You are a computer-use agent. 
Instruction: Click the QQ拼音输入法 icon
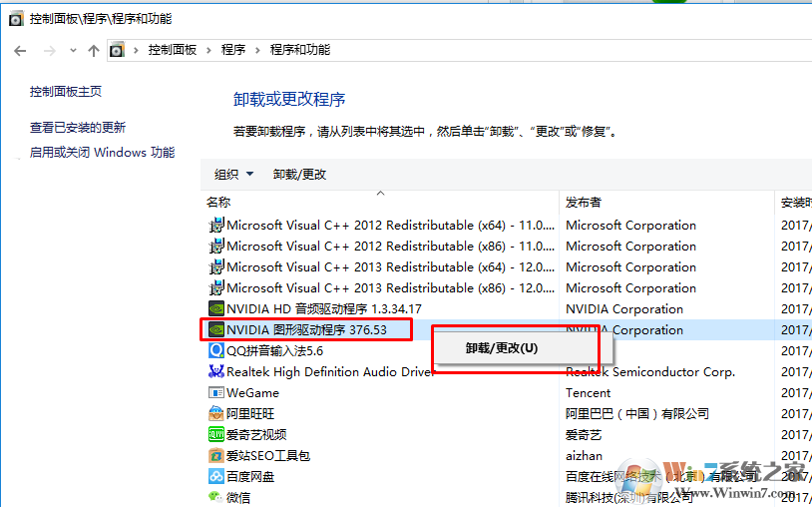coord(216,351)
